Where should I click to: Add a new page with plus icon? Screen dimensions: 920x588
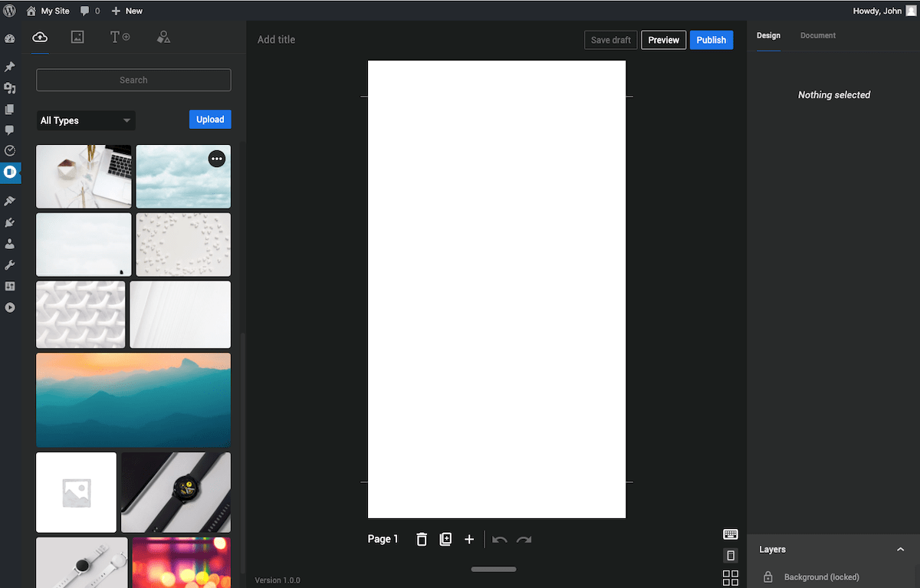click(469, 540)
